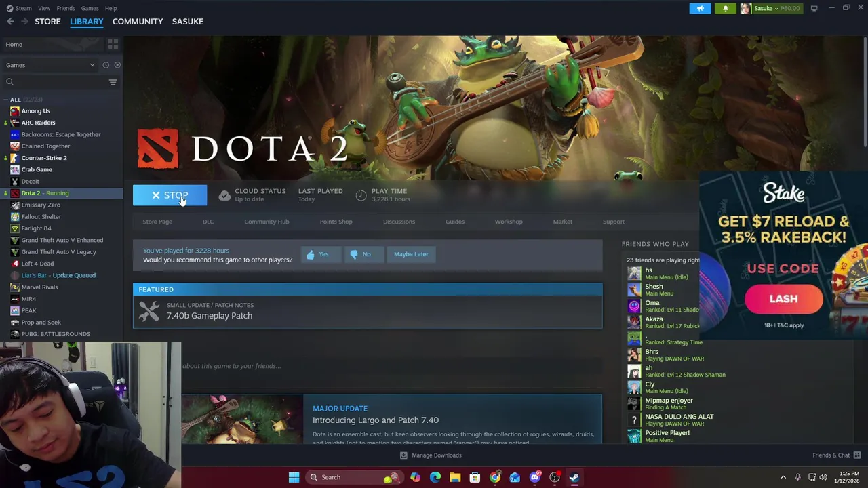The image size is (868, 488).
Task: Open the Discussions link
Action: point(399,222)
